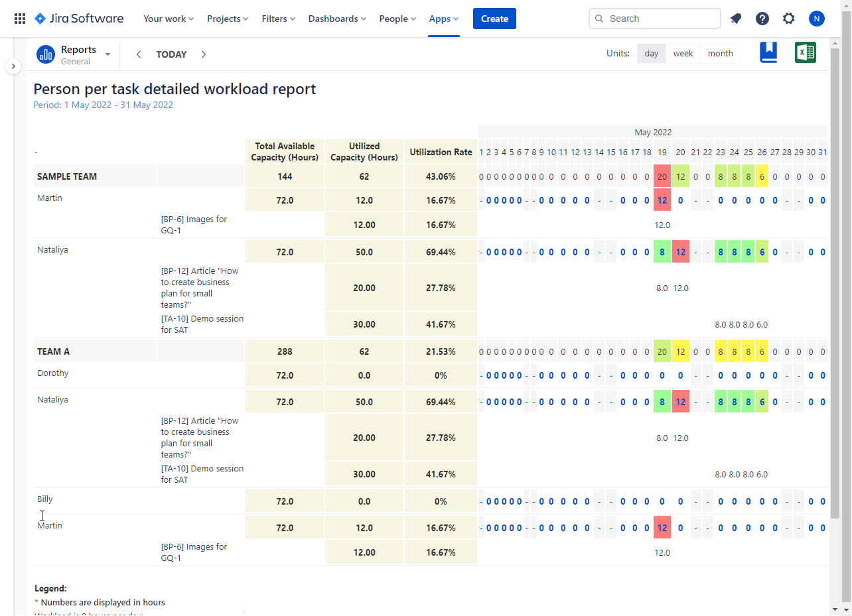This screenshot has width=852, height=616.
Task: Open the Projects dropdown
Action: tap(227, 18)
